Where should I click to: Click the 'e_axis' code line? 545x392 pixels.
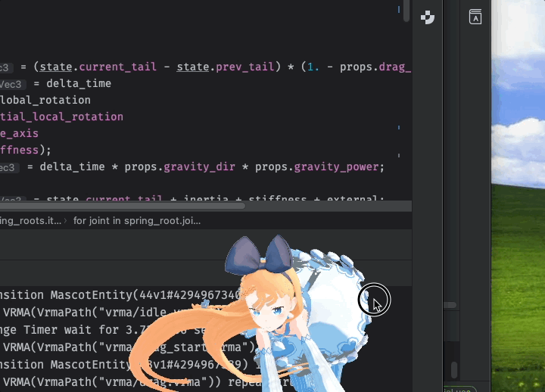point(19,133)
